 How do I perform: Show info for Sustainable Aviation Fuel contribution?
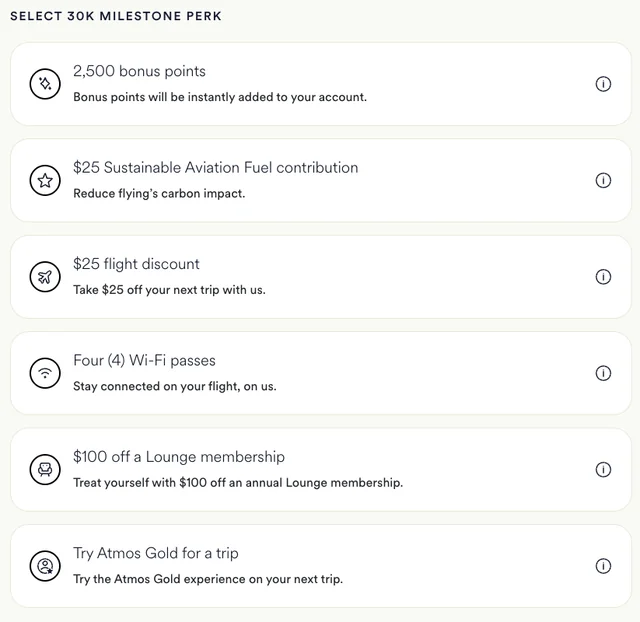coord(603,181)
